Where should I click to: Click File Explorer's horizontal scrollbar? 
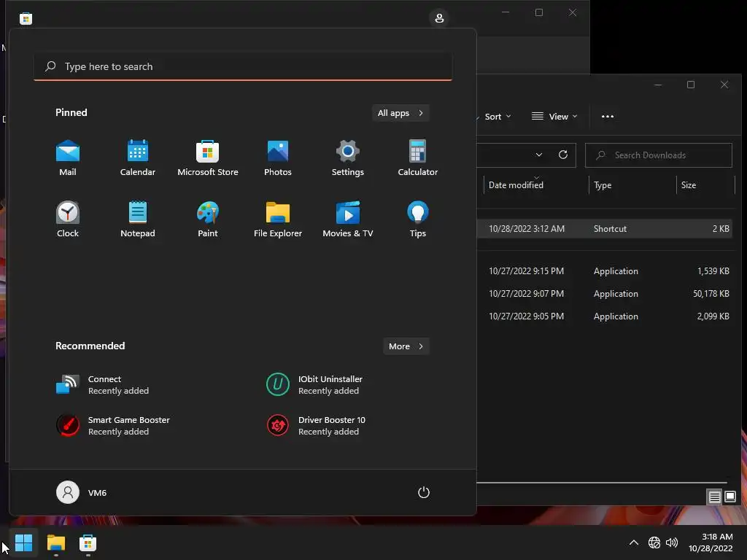click(602, 483)
